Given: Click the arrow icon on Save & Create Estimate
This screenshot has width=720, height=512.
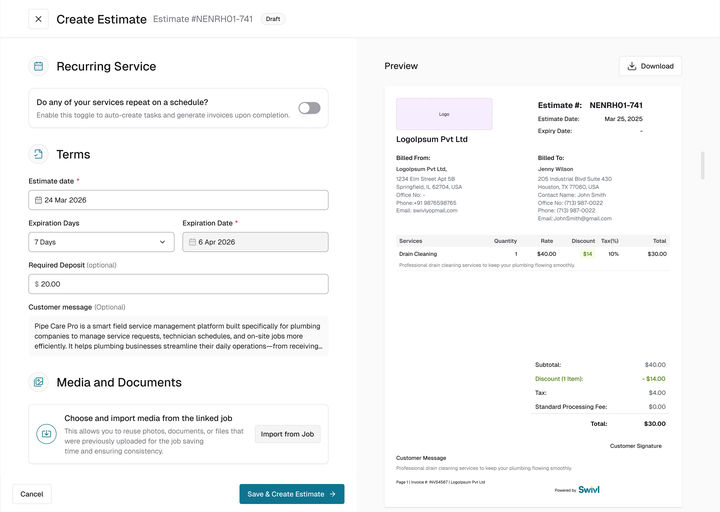Looking at the screenshot, I should point(333,494).
